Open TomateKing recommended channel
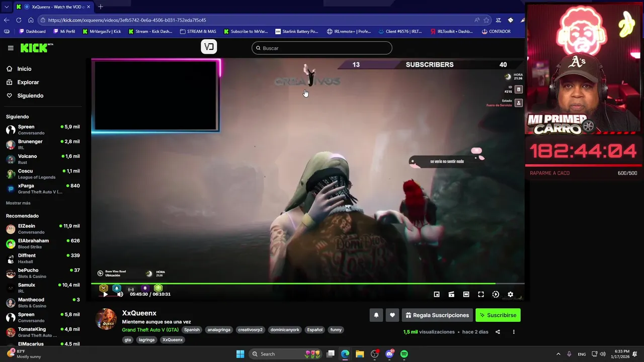Viewport: 644px width, 362px height. pyautogui.click(x=43, y=332)
